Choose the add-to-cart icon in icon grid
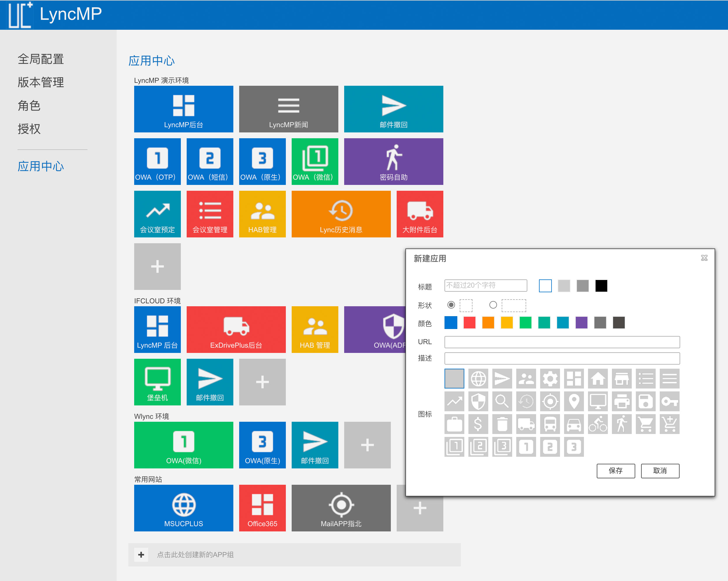 670,424
